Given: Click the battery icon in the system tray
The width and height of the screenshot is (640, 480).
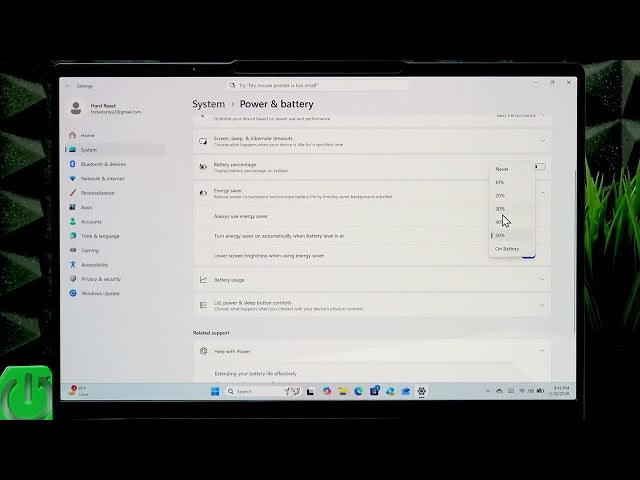Looking at the screenshot, I should point(540,391).
